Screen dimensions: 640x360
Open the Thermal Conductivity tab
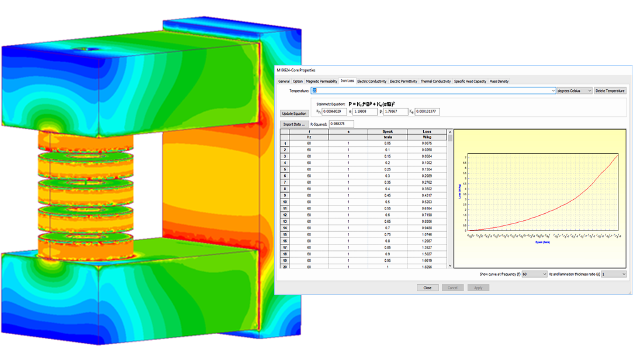coord(436,81)
